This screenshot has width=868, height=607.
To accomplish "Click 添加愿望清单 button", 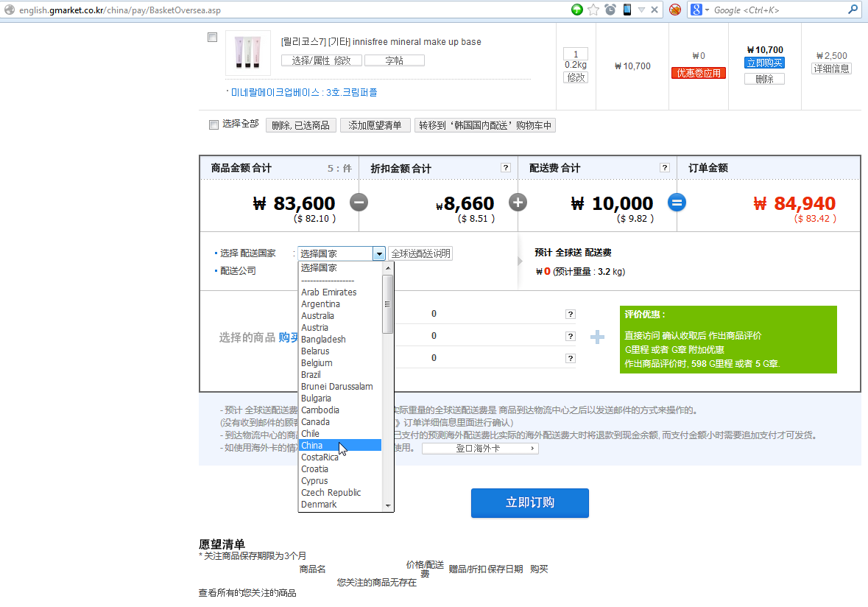I will click(375, 125).
